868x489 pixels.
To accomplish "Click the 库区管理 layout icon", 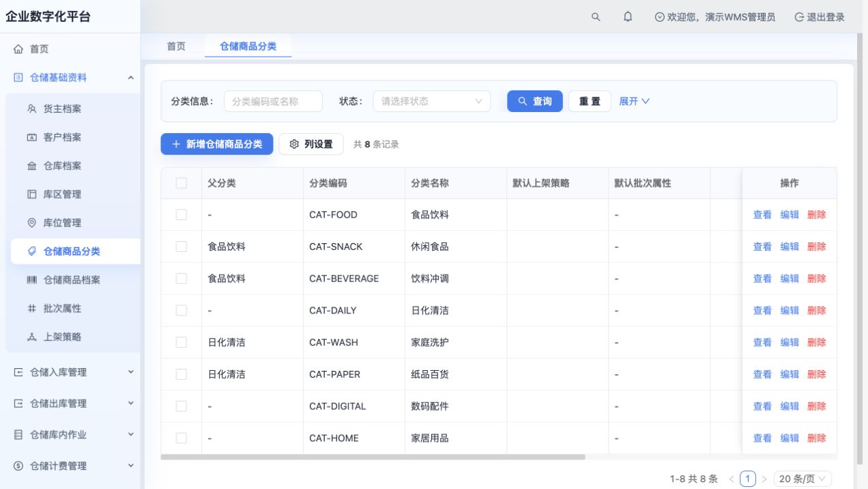I will point(31,195).
